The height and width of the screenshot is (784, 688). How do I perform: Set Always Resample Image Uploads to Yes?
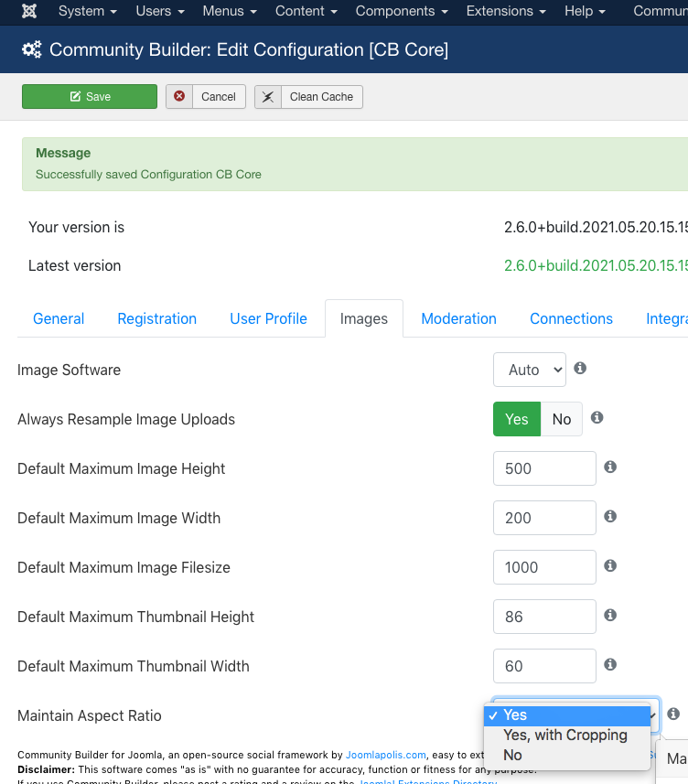coord(517,419)
